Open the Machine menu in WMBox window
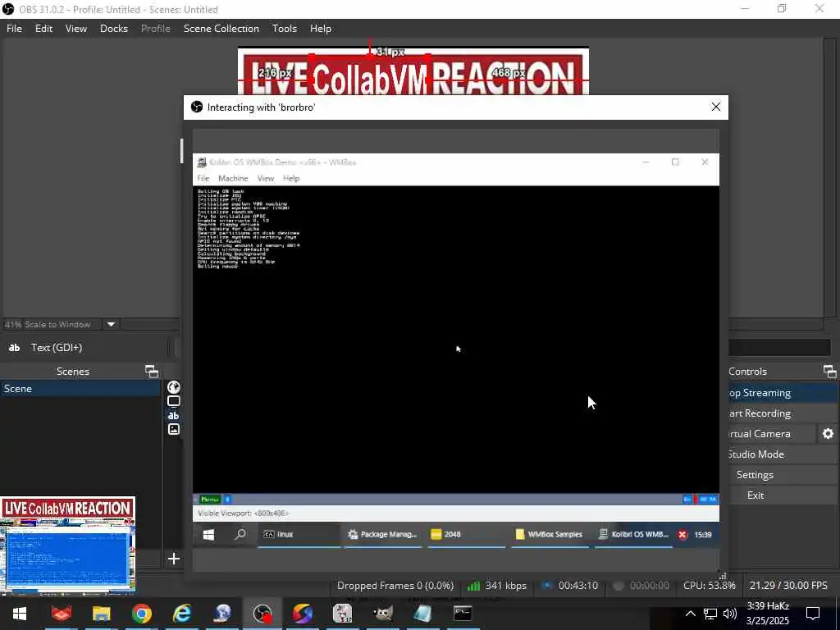Image resolution: width=840 pixels, height=630 pixels. pos(233,178)
